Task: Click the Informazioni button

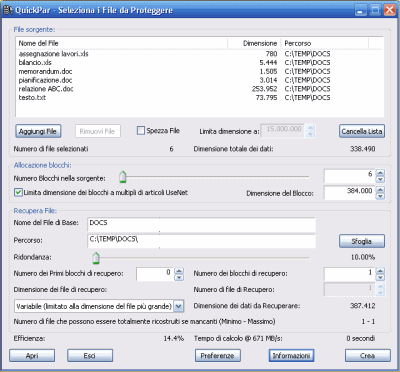Action: [x=291, y=356]
